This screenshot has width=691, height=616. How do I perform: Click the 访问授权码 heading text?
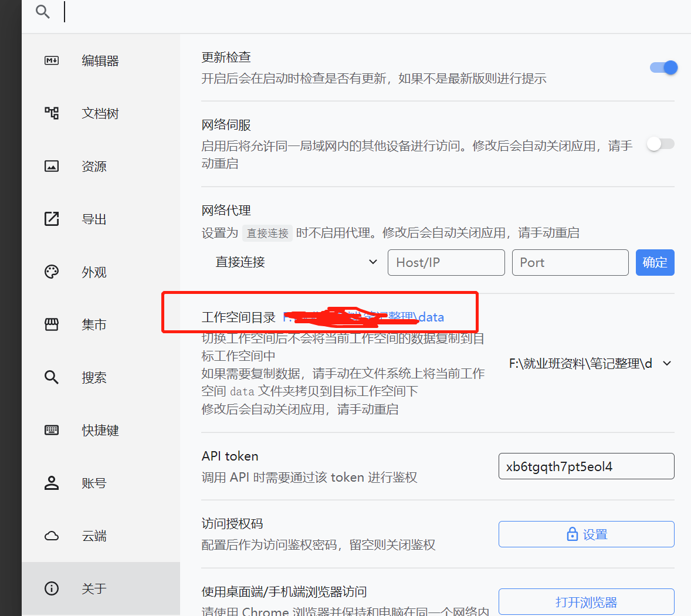[x=232, y=523]
